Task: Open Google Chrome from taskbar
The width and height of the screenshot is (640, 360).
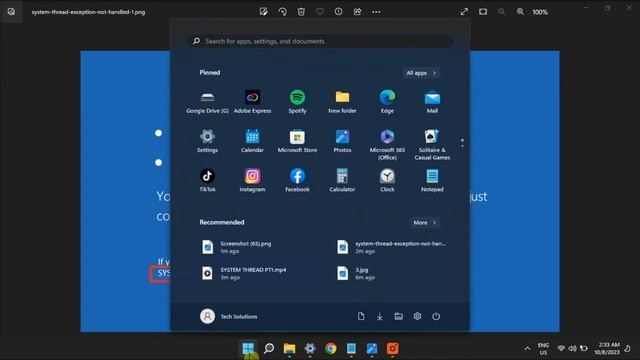Action: click(x=331, y=349)
